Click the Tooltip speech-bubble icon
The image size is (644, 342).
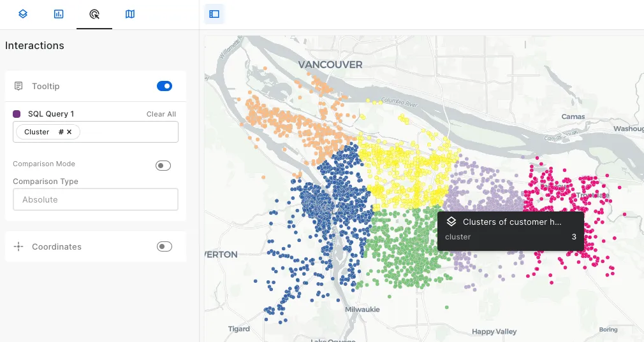click(x=18, y=86)
